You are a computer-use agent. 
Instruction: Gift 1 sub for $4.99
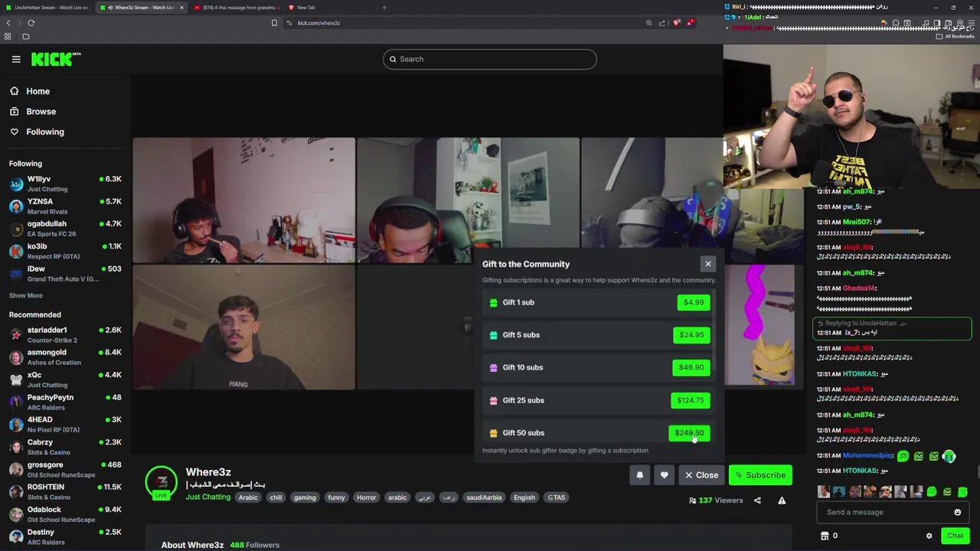[x=694, y=302]
